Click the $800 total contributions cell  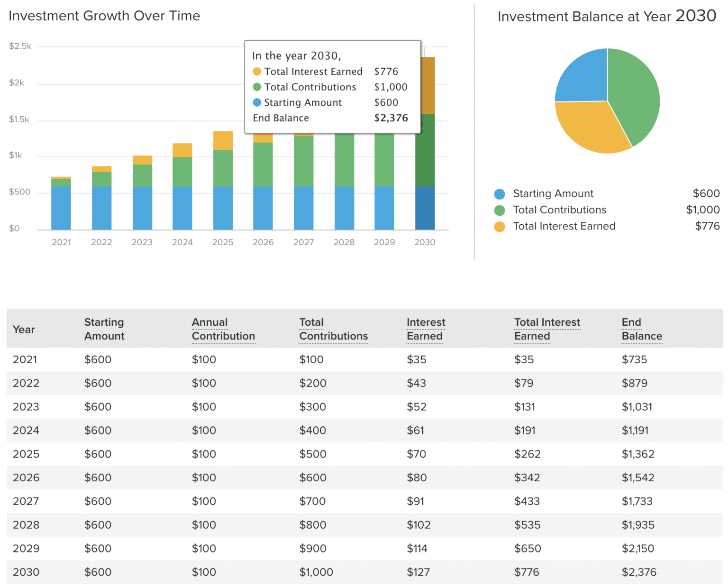[313, 525]
